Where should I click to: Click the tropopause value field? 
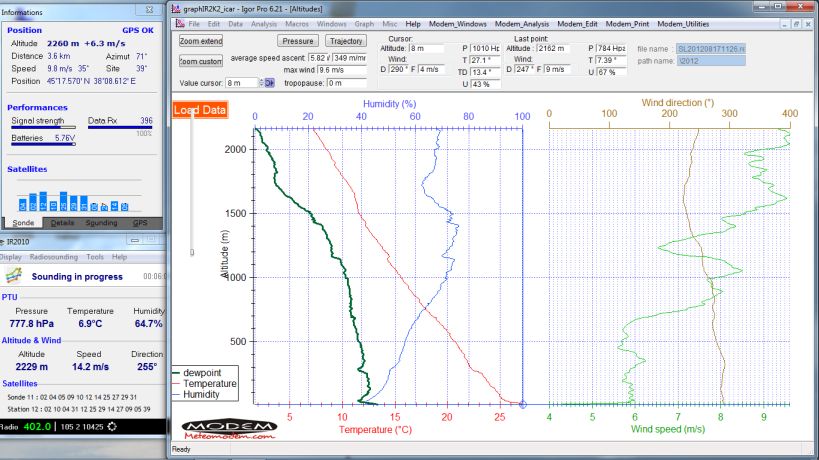pyautogui.click(x=346, y=83)
